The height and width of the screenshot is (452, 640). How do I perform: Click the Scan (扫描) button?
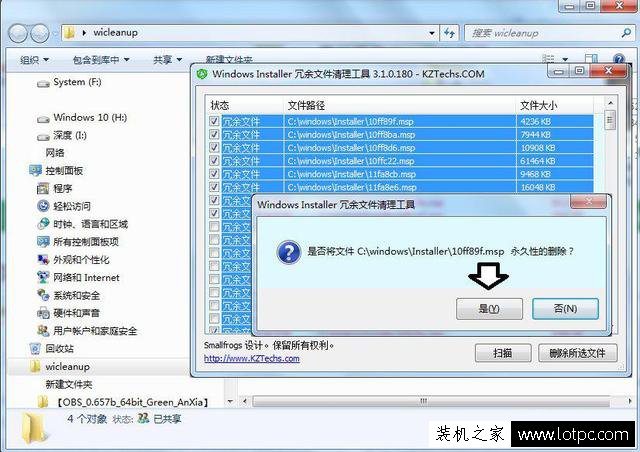(503, 353)
